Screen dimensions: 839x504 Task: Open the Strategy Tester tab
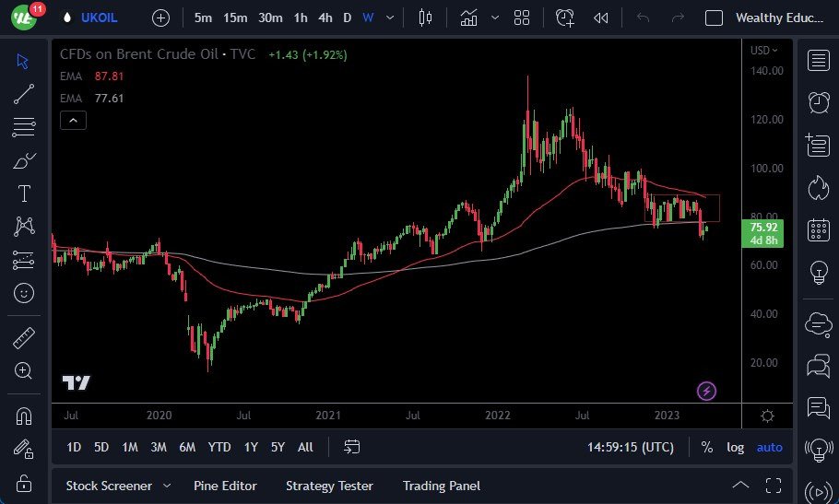[329, 486]
